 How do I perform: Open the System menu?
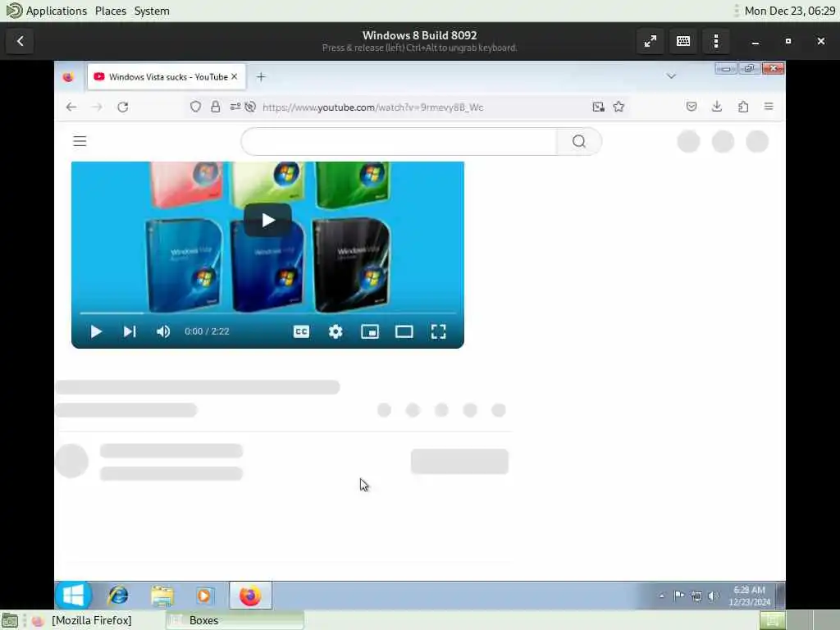coord(152,11)
